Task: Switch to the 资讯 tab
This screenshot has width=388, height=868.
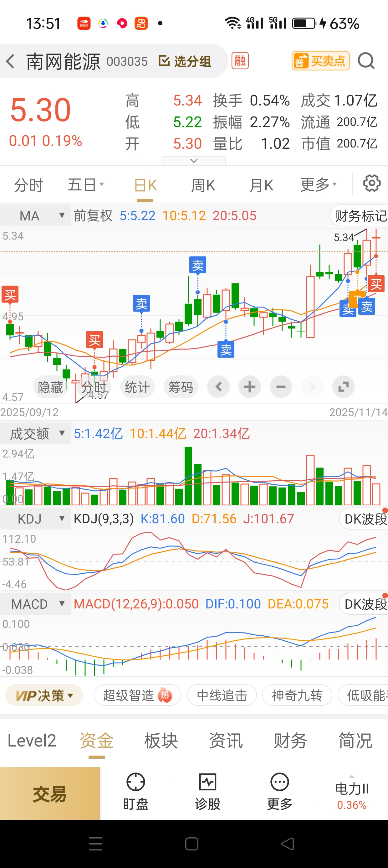Action: pyautogui.click(x=226, y=740)
